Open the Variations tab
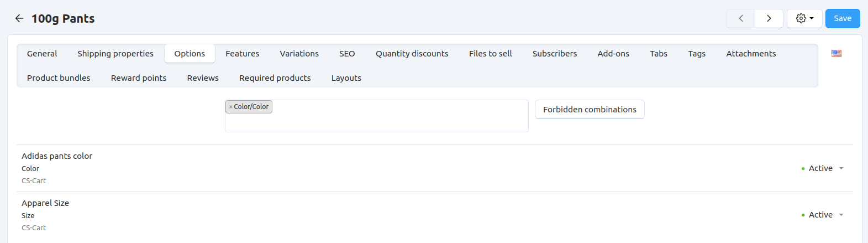 click(x=299, y=54)
